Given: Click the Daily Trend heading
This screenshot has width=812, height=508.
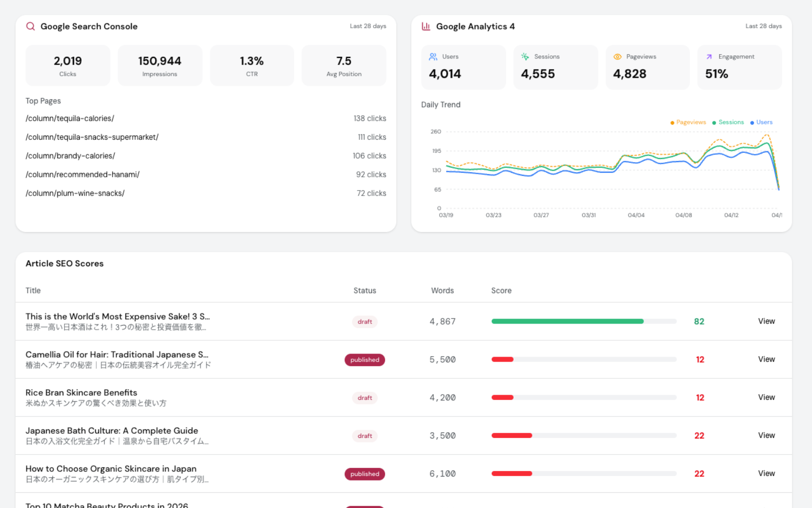Looking at the screenshot, I should 441,105.
